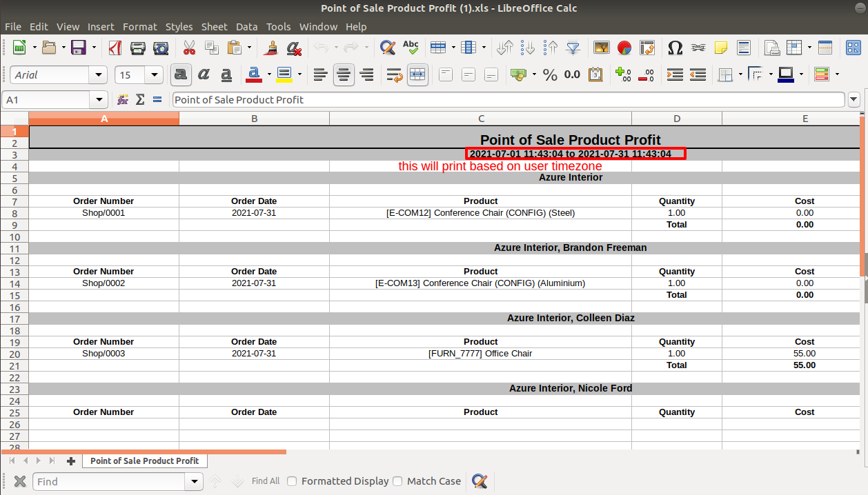Viewport: 868px width, 495px height.
Task: Insert a special character (Omega)
Action: 675,48
